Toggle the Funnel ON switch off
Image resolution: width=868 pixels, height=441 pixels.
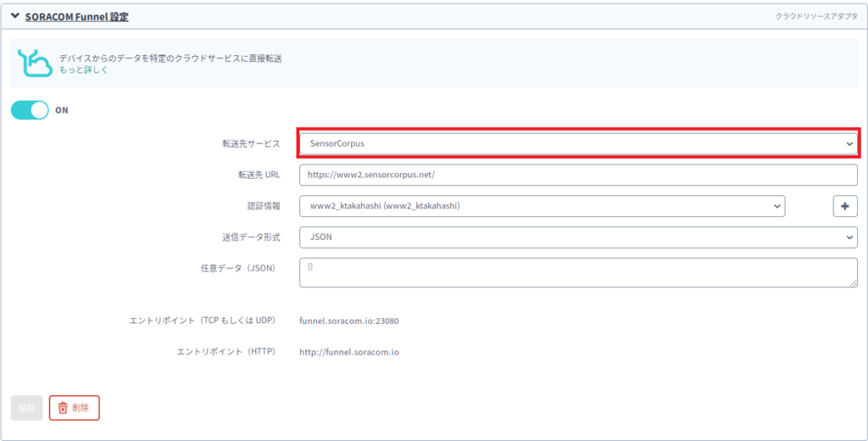pos(30,110)
